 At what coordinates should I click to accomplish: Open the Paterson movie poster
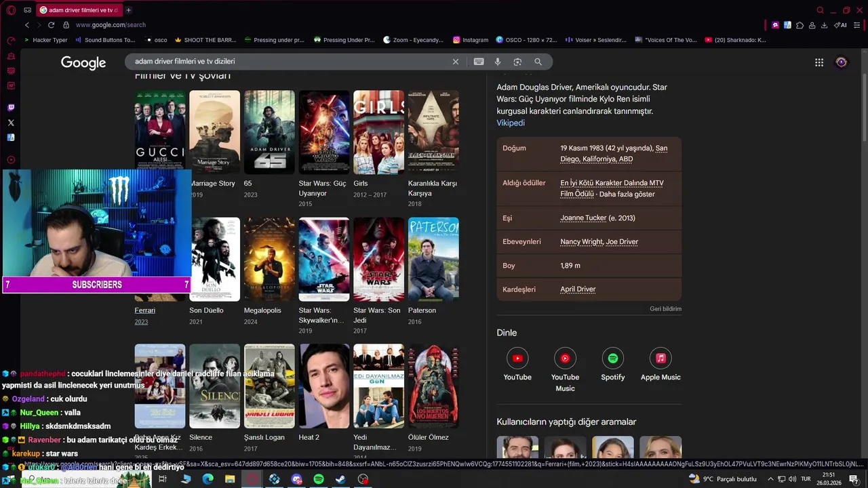click(x=433, y=259)
